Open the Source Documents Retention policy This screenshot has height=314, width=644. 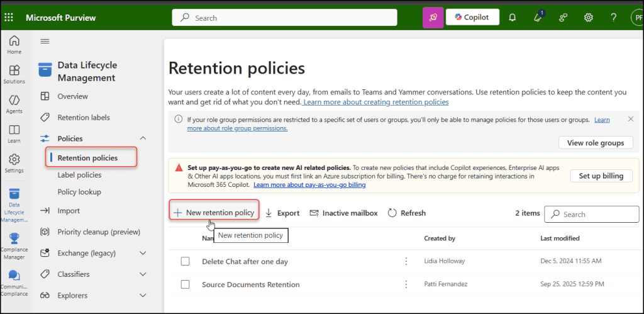pyautogui.click(x=250, y=284)
